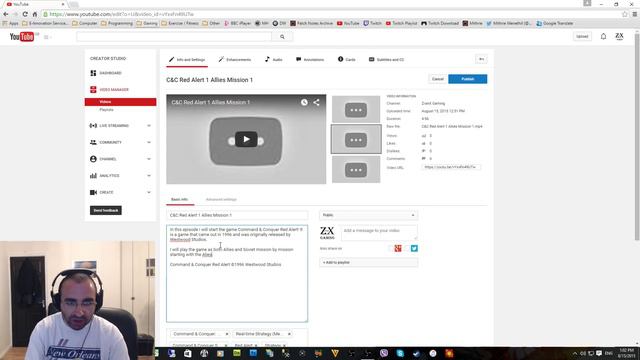Click the page vertical scrollbar

click(x=637, y=137)
